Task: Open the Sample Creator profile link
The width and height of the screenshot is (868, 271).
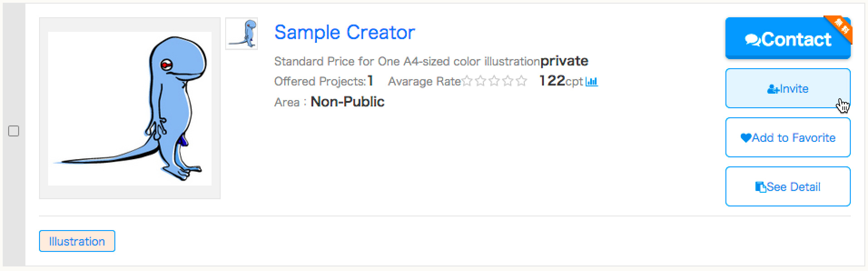Action: (x=345, y=32)
